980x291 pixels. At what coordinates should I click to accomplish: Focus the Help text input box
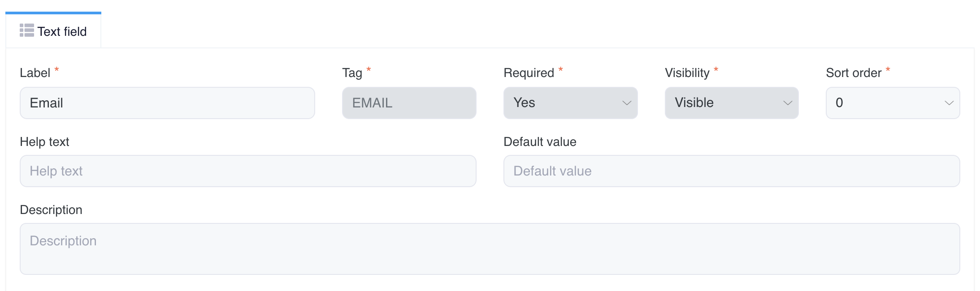click(x=248, y=171)
